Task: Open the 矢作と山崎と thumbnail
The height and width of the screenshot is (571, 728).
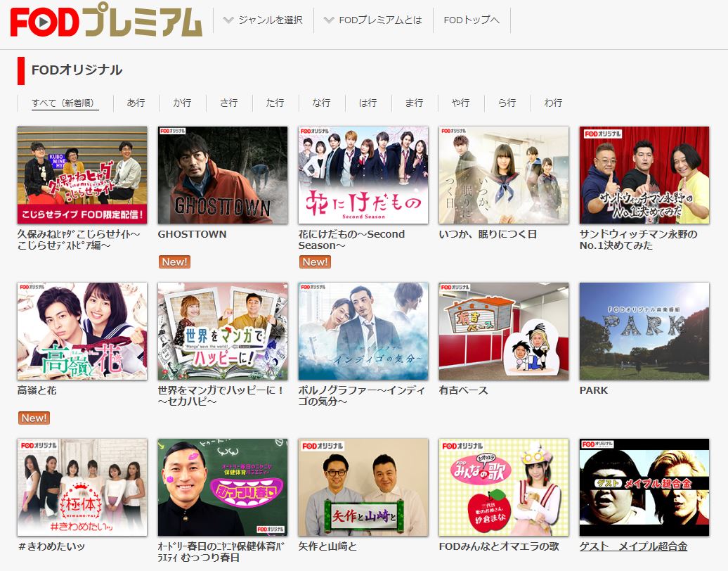Action: coord(363,487)
